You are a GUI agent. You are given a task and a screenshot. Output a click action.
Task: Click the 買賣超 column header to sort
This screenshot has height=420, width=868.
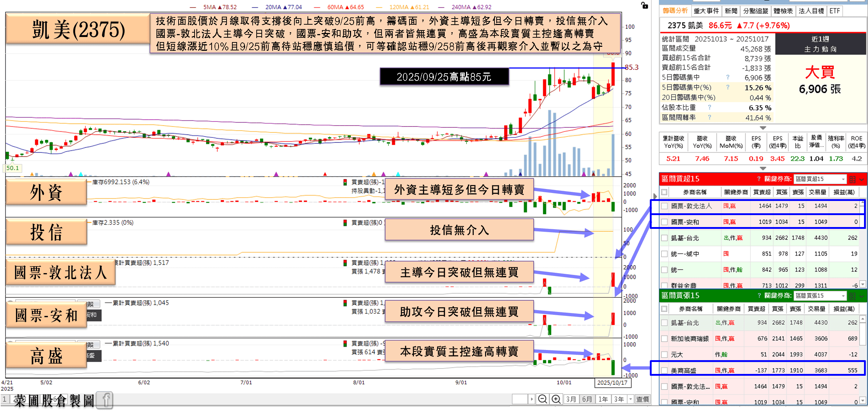click(762, 192)
